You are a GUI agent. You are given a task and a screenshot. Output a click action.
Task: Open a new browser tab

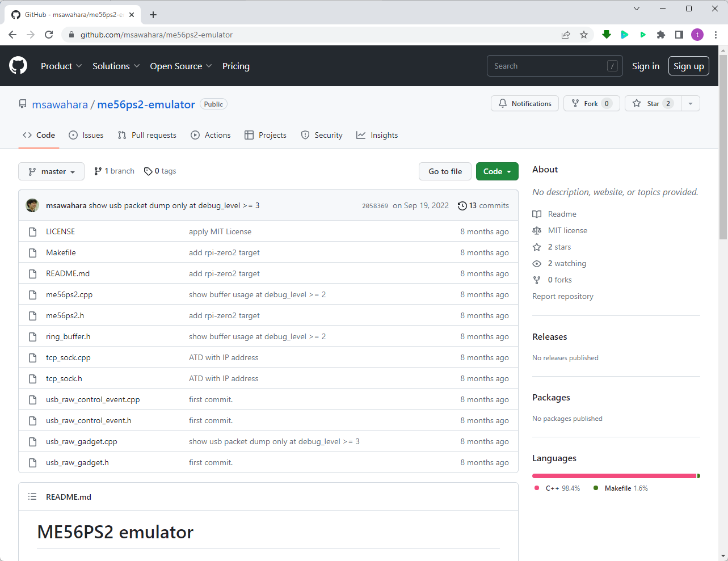tap(153, 15)
